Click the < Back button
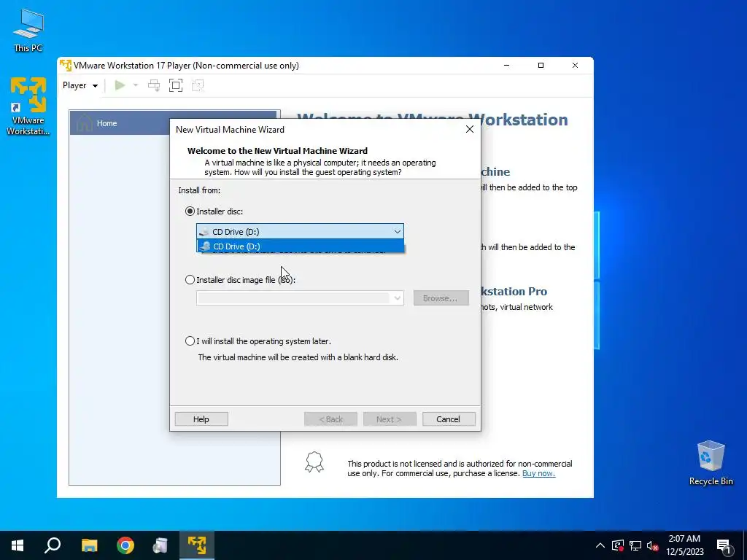 [x=330, y=419]
